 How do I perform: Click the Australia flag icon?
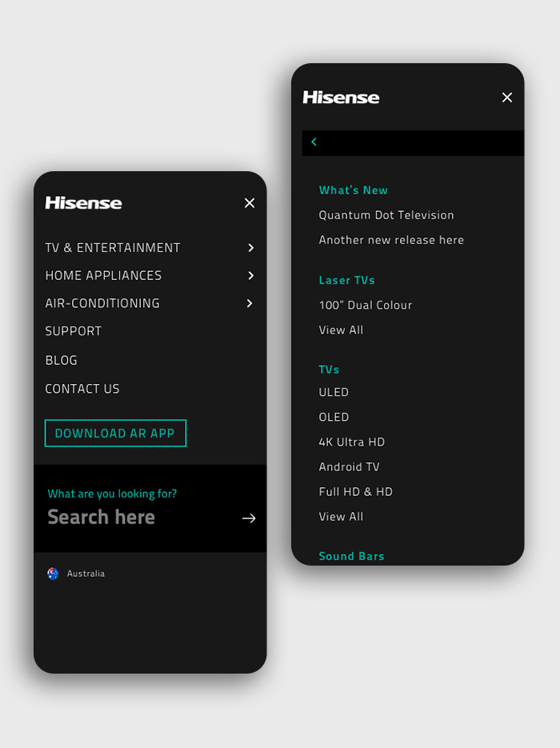(53, 574)
